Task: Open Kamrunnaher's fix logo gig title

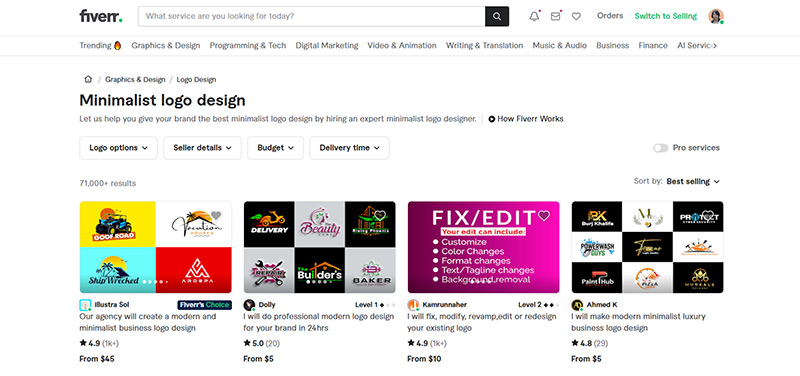Action: click(x=482, y=322)
